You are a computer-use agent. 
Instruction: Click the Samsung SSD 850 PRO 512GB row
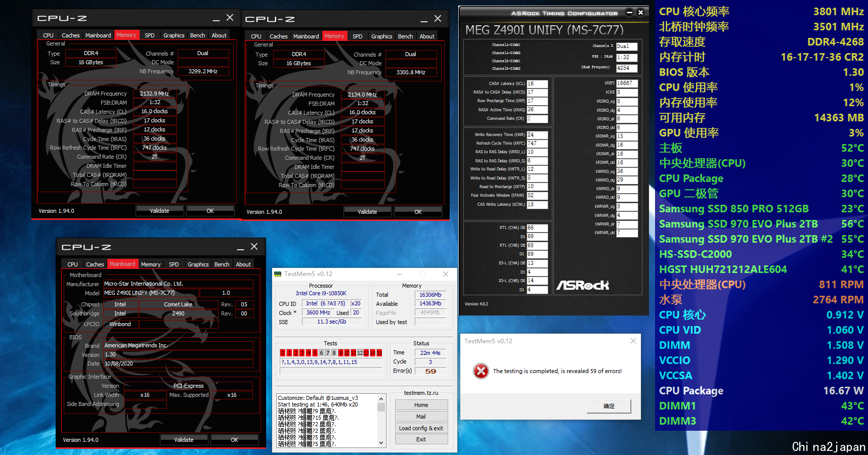(761, 209)
